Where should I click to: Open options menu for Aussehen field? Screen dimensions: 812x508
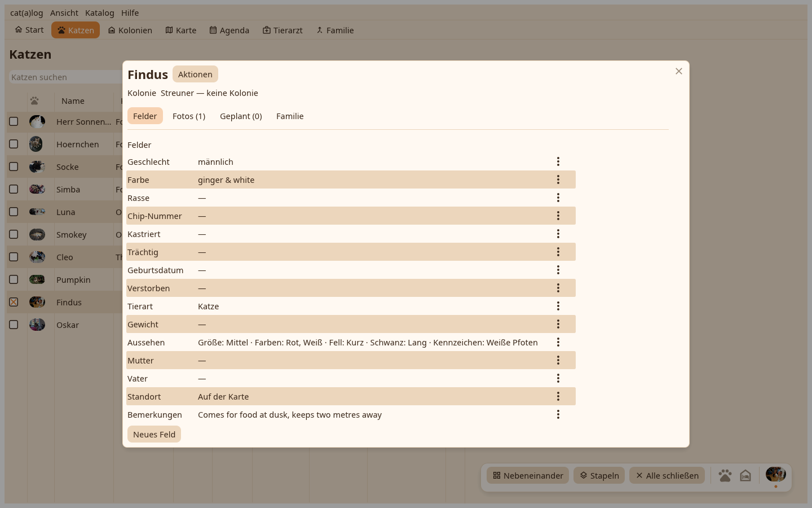coord(558,342)
